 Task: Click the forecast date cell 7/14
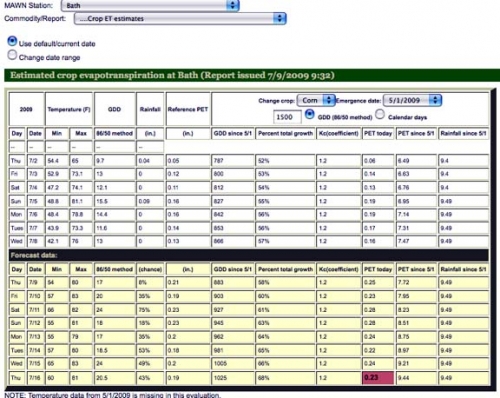click(35, 350)
